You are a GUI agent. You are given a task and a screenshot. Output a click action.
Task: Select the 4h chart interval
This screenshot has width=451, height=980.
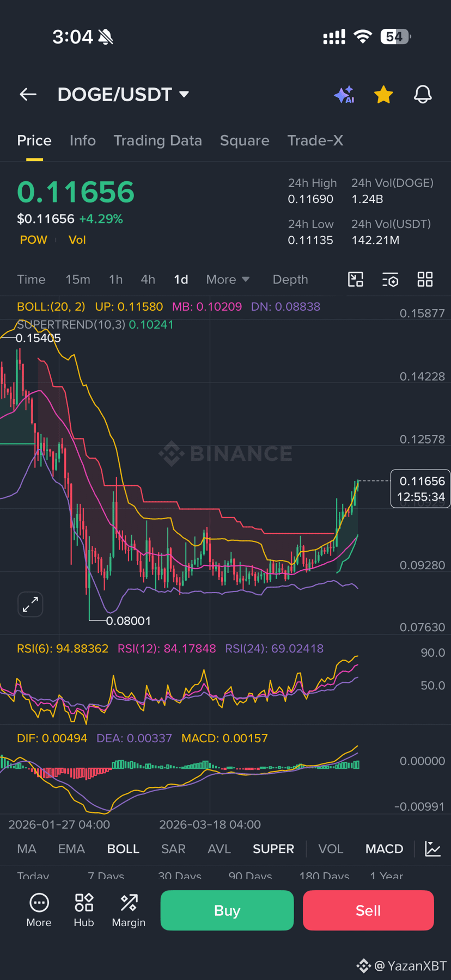(x=148, y=280)
